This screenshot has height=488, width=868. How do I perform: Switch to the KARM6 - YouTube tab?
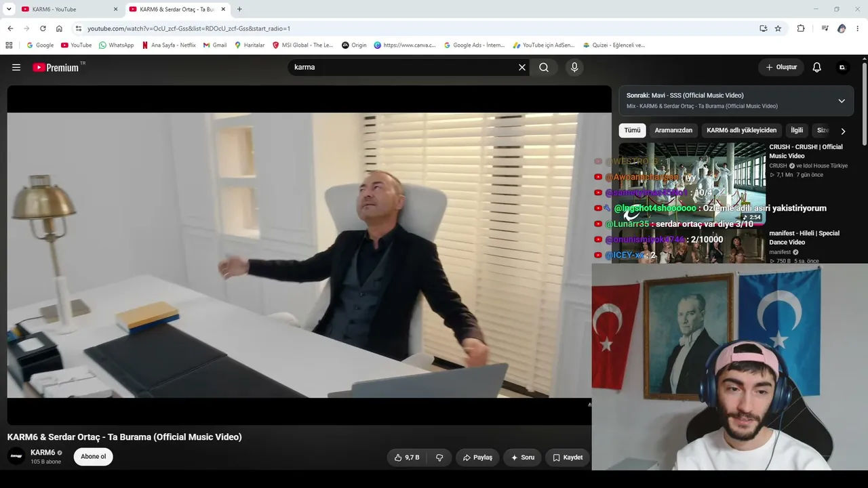coord(69,9)
